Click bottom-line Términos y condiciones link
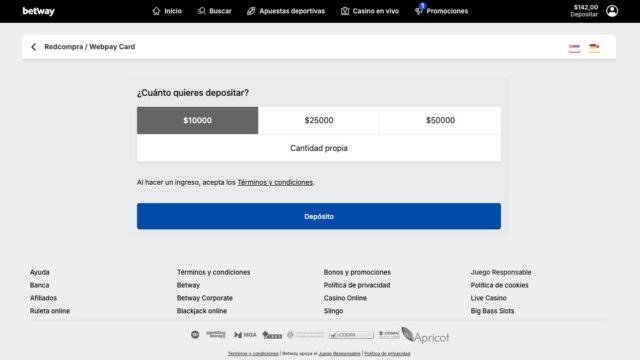Screen dimensions: 640x360 (253, 353)
